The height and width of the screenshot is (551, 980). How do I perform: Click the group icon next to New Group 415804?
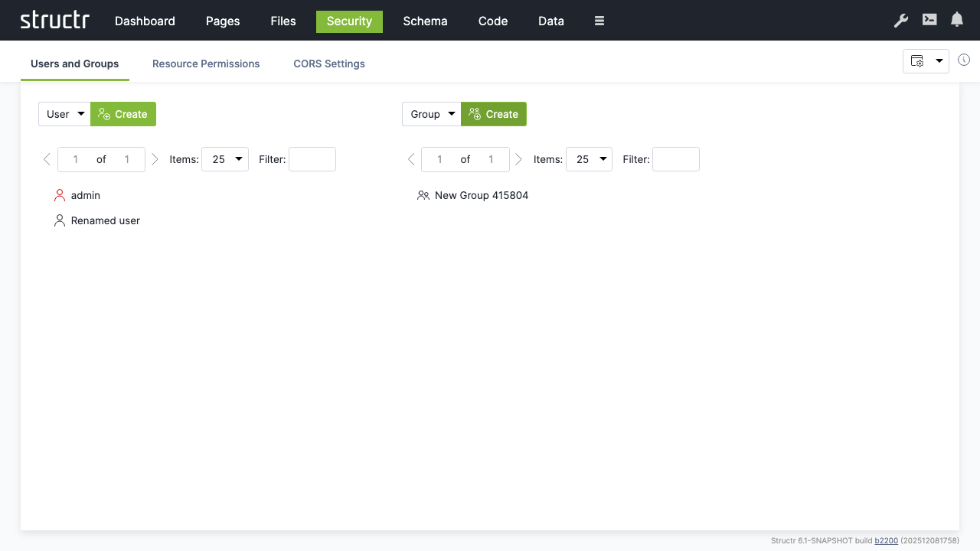point(423,195)
